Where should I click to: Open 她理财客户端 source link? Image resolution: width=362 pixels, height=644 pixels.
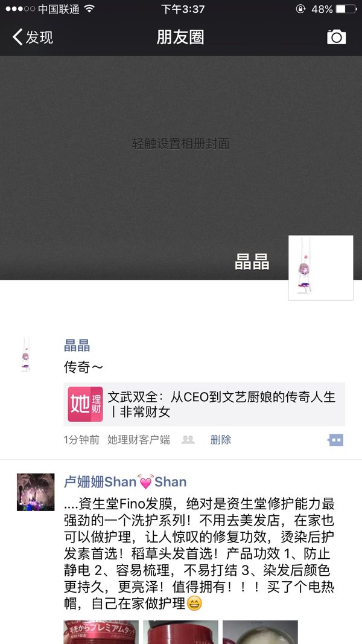click(x=139, y=440)
